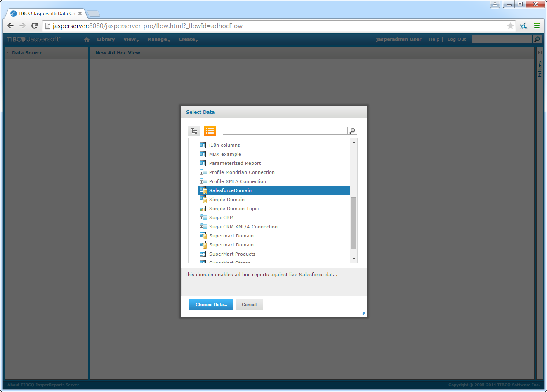Image resolution: width=547 pixels, height=392 pixels.
Task: Collapse the Data Source panel toggle
Action: click(9, 53)
